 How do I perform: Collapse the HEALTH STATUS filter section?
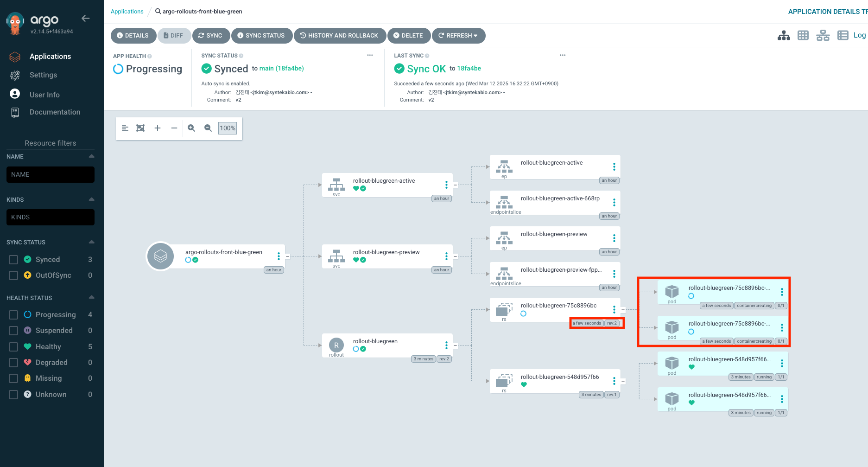click(91, 297)
